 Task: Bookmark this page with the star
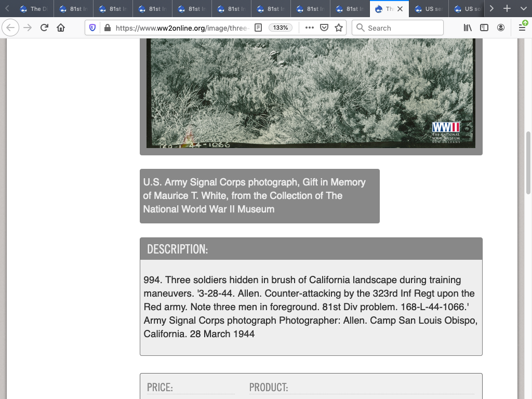pyautogui.click(x=339, y=28)
